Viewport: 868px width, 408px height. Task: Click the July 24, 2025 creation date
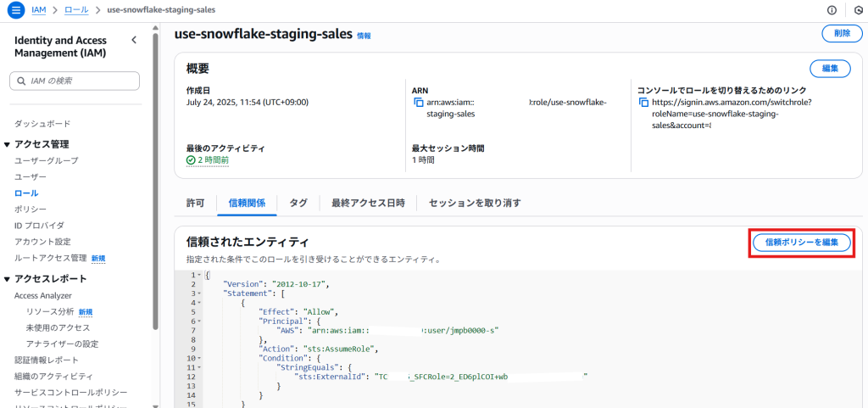click(x=248, y=103)
